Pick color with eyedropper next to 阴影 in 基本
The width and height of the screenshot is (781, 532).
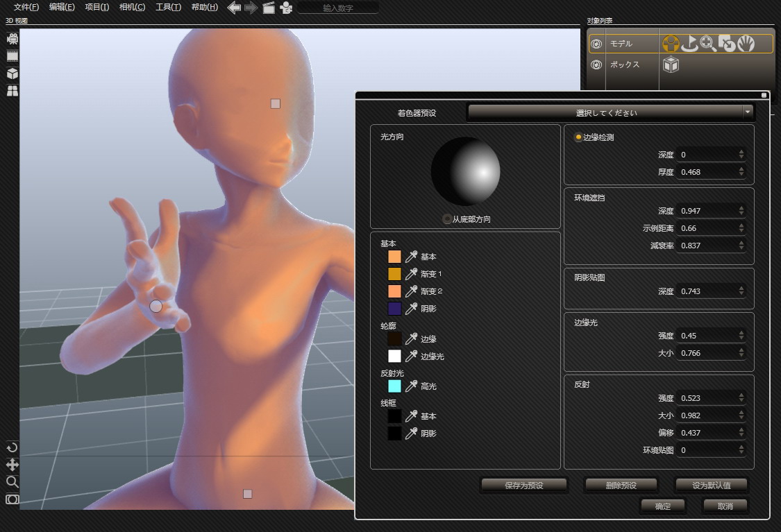point(411,308)
